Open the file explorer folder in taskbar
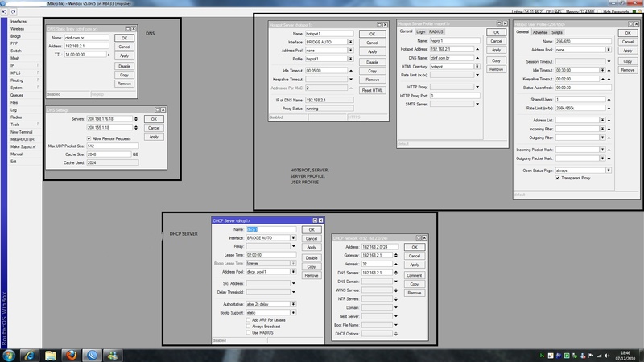This screenshot has height=362, width=644. 50,355
